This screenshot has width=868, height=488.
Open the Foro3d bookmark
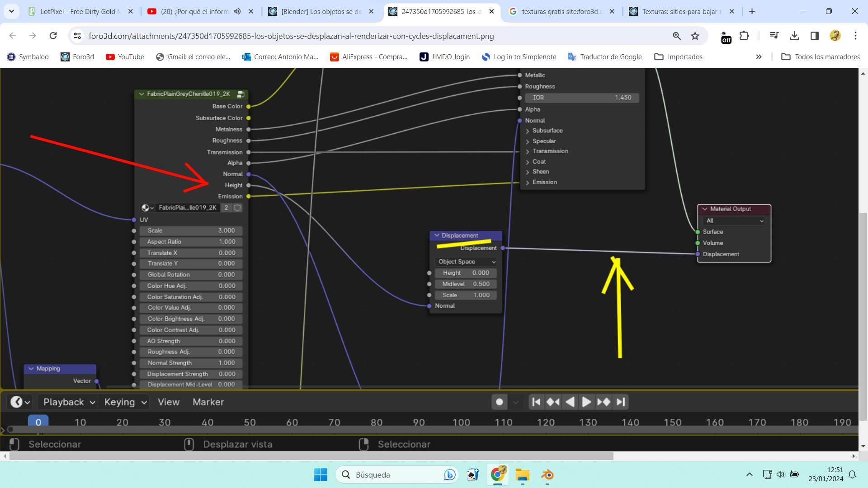pyautogui.click(x=78, y=57)
